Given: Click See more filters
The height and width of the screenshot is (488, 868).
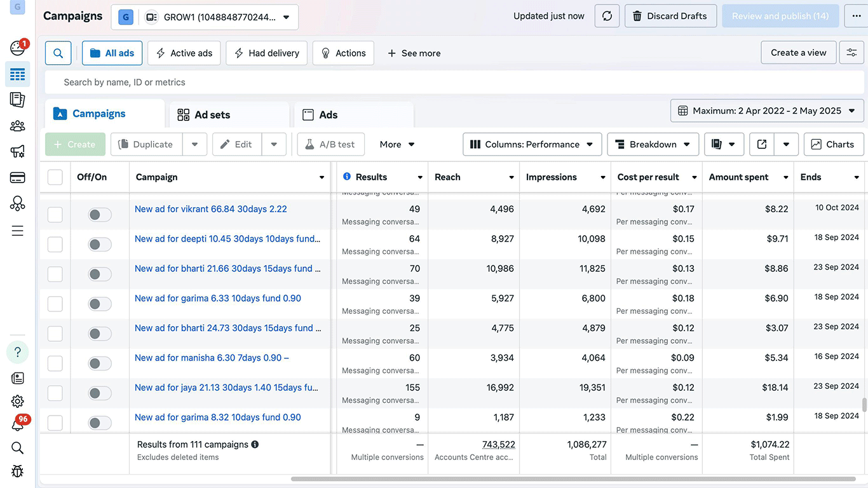Looking at the screenshot, I should [414, 53].
